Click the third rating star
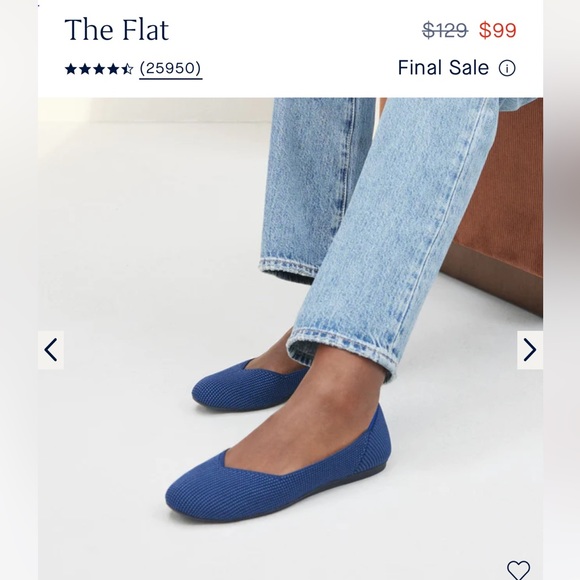Screen dimensions: 580x580 point(99,69)
